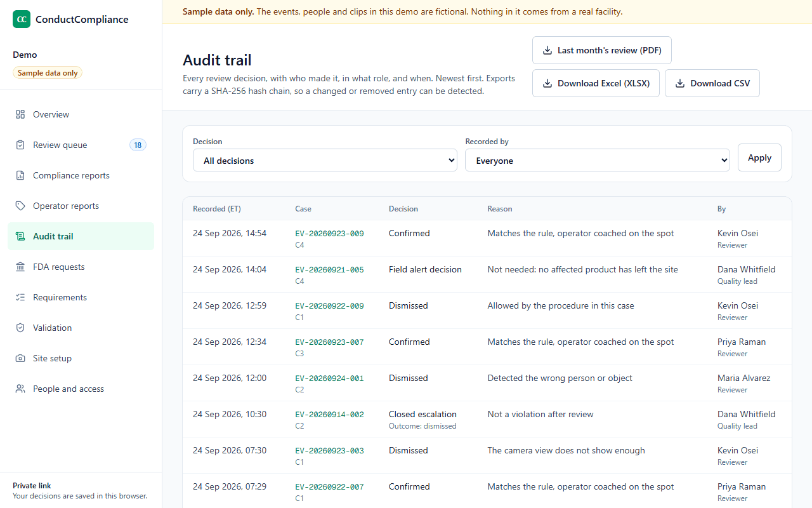Apply the selected filters
Image resolution: width=812 pixels, height=508 pixels.
click(x=759, y=157)
